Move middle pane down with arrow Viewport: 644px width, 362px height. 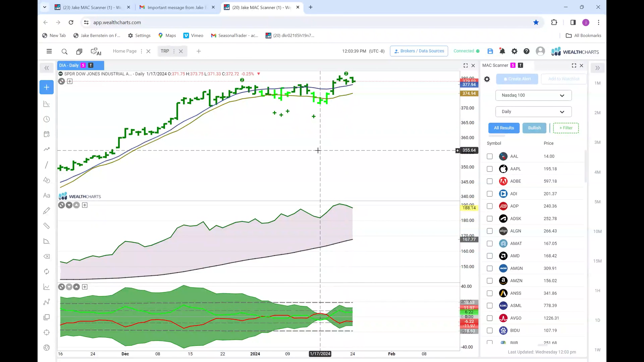69,205
